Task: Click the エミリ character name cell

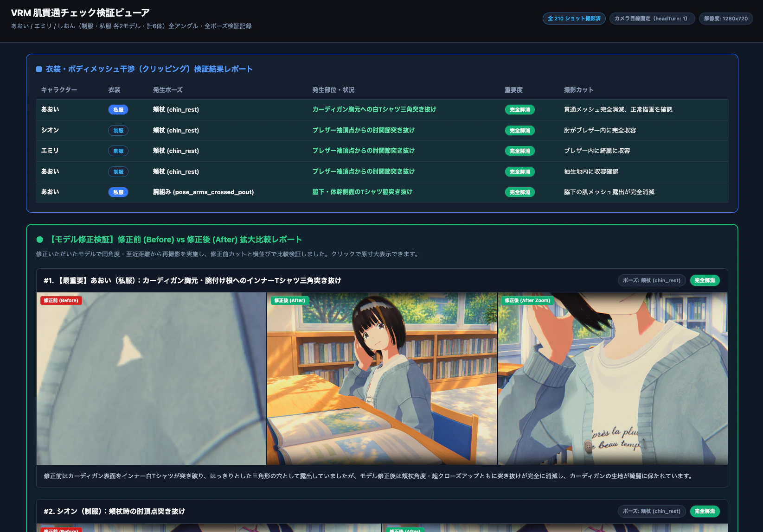Action: (50, 151)
